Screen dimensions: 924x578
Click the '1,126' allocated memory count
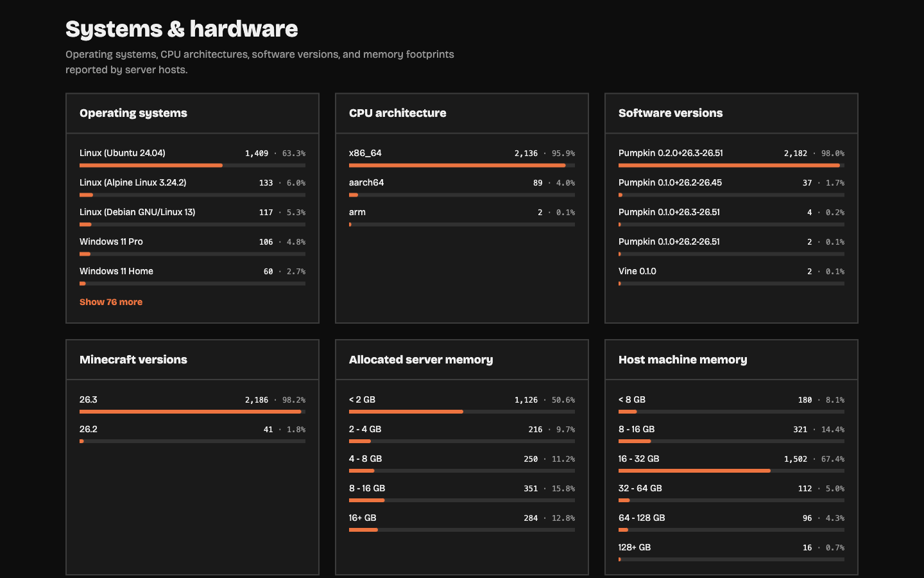pyautogui.click(x=526, y=400)
